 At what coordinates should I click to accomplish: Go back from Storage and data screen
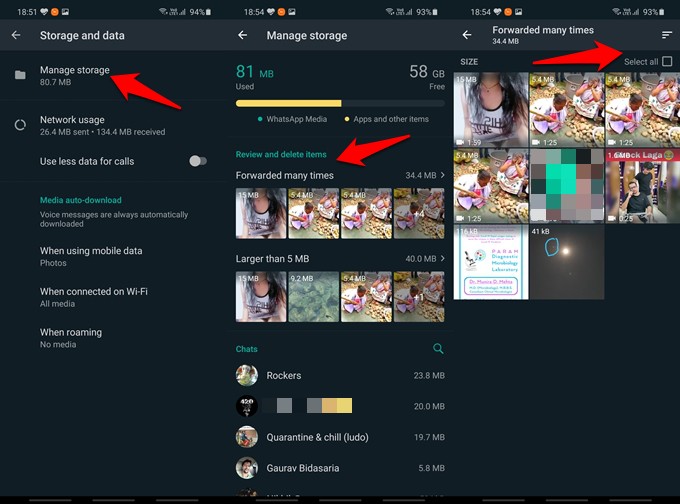[16, 35]
